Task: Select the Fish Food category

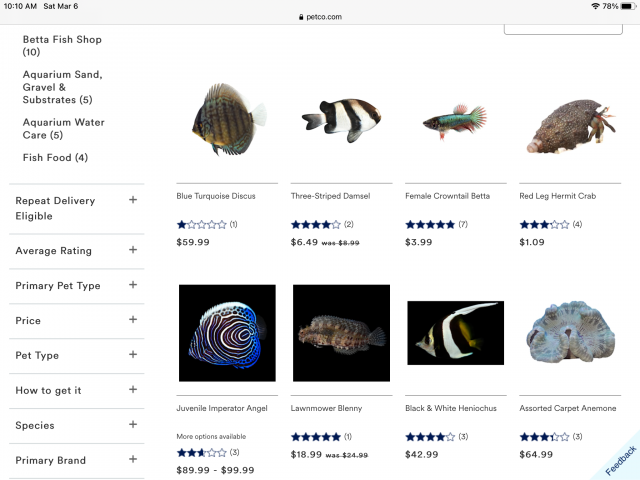Action: point(55,158)
